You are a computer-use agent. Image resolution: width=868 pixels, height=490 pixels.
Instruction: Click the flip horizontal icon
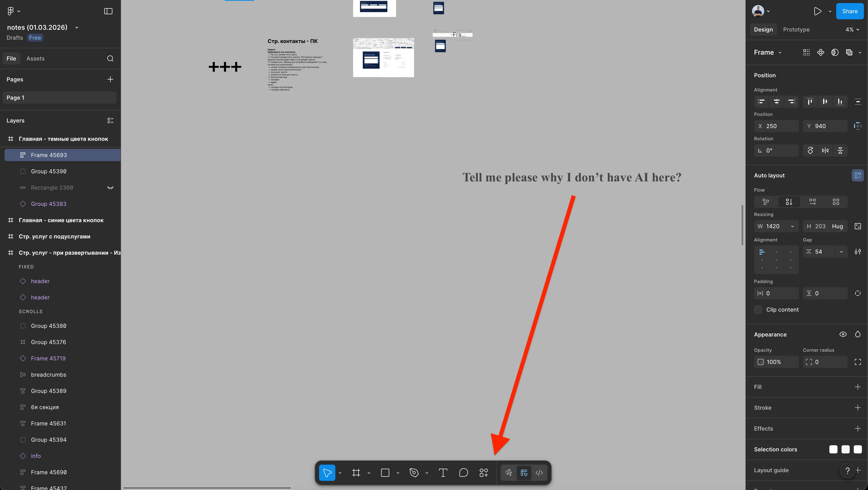[825, 150]
